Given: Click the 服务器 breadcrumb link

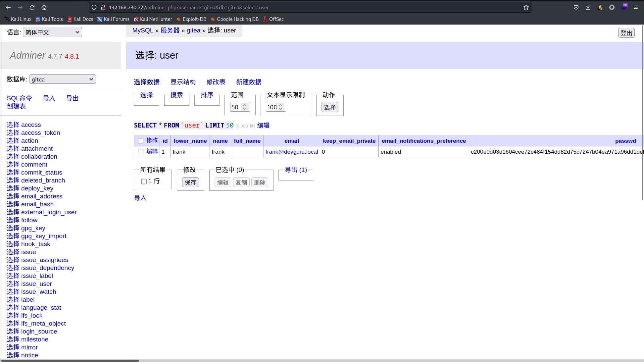Looking at the screenshot, I should 170,30.
